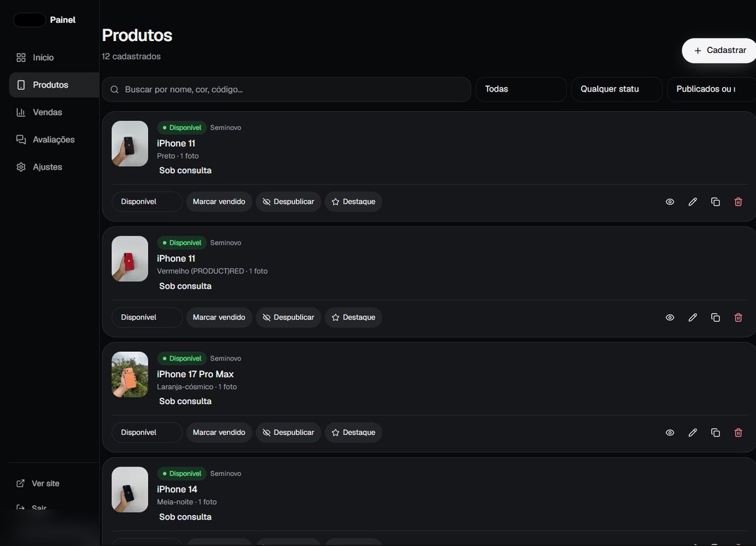Viewport: 756px width, 546px height.
Task: Go to Início in the sidebar
Action: (x=54, y=57)
